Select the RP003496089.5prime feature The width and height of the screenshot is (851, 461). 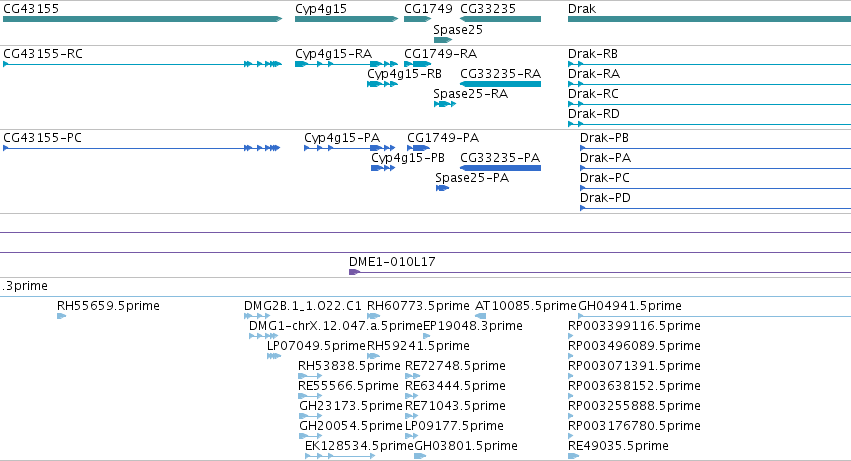[x=570, y=356]
